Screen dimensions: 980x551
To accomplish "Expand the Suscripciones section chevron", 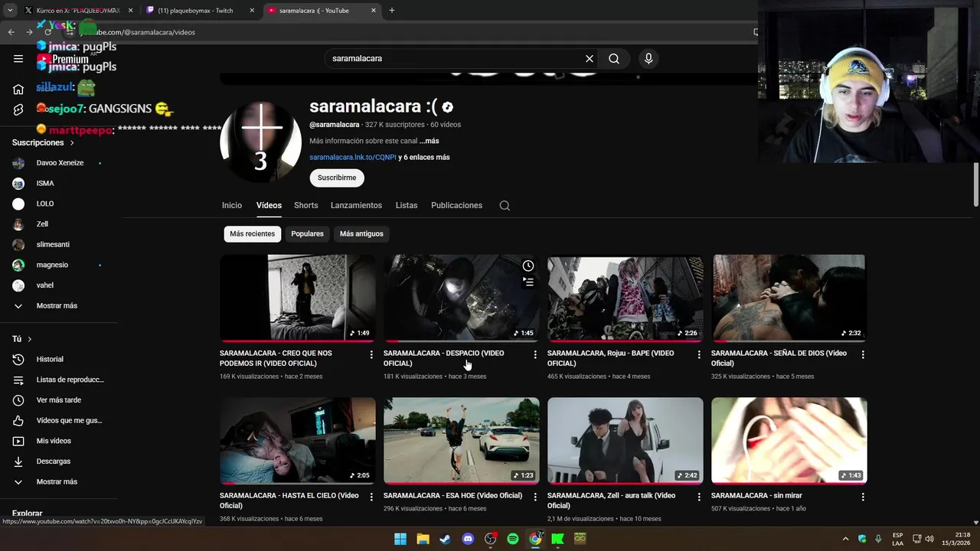I will point(72,143).
